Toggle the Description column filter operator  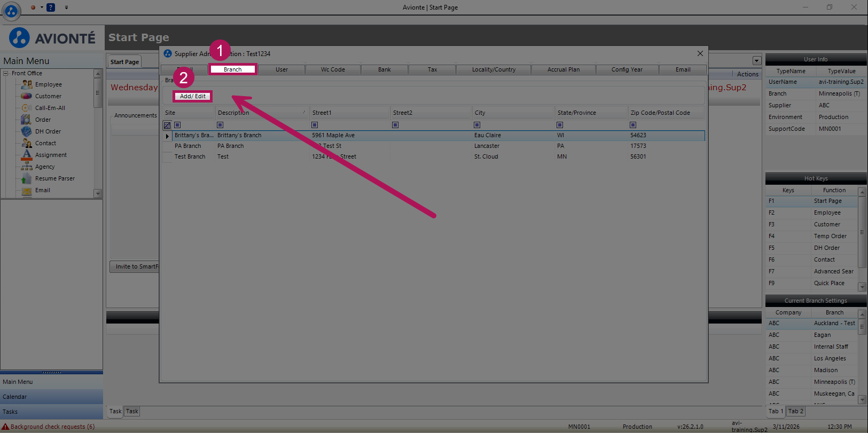point(220,125)
